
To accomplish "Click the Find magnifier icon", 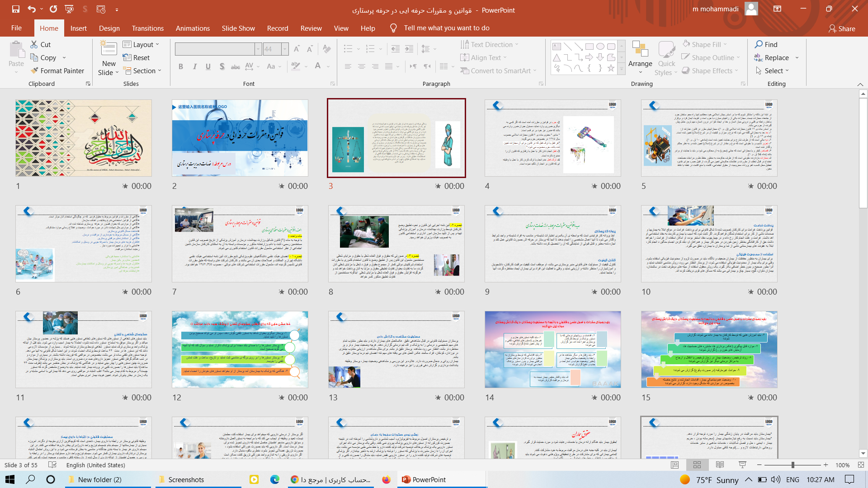I will pyautogui.click(x=759, y=44).
